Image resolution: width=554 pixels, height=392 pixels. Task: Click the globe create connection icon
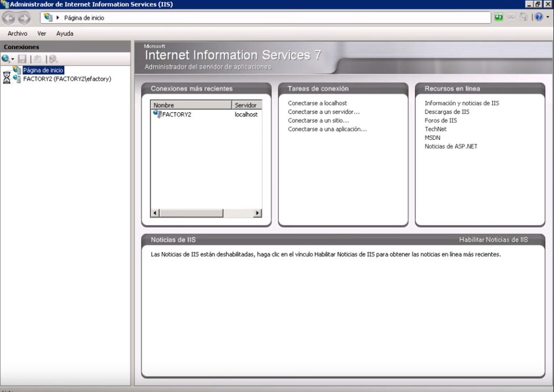pos(6,59)
